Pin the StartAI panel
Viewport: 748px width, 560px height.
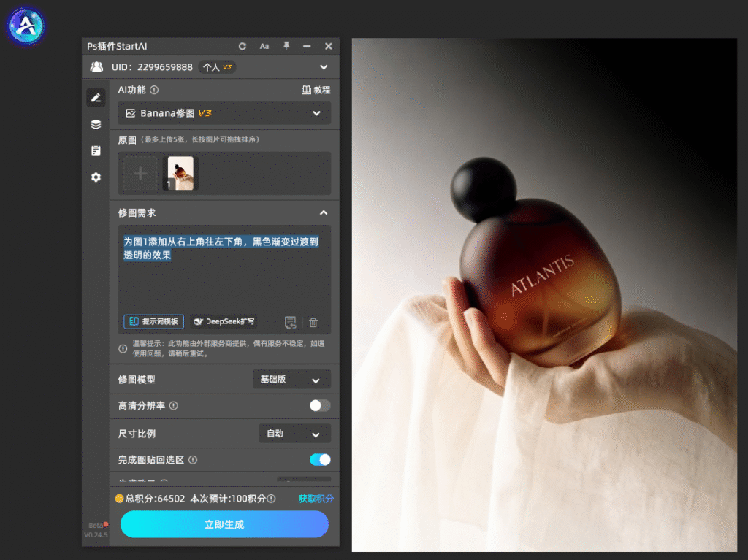[286, 46]
